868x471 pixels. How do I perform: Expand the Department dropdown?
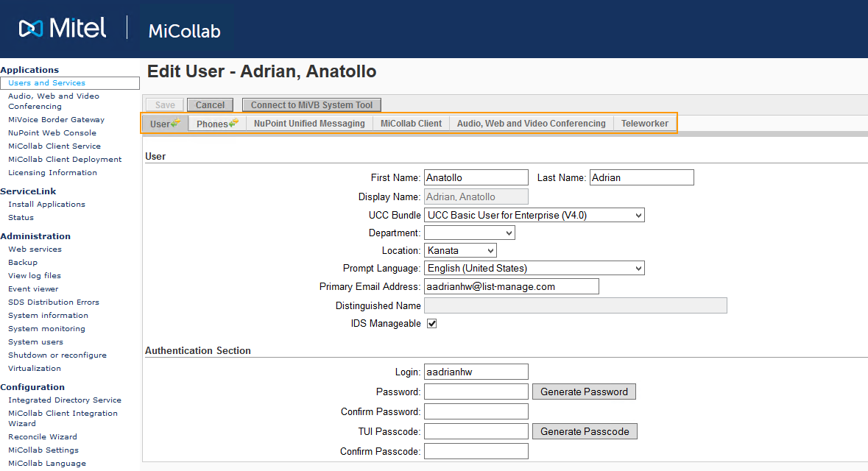[x=469, y=233]
